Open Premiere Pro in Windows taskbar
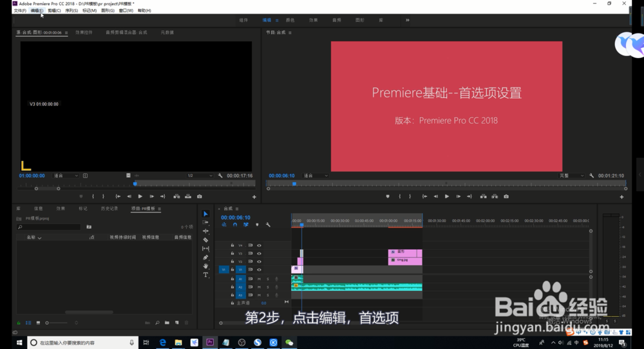 tap(210, 342)
